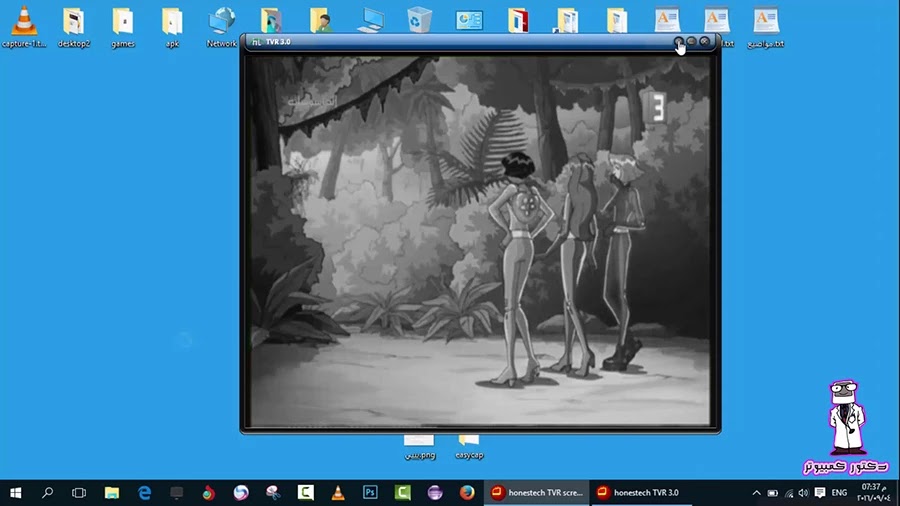
Task: Open the png image file below TVR window
Action: click(420, 447)
